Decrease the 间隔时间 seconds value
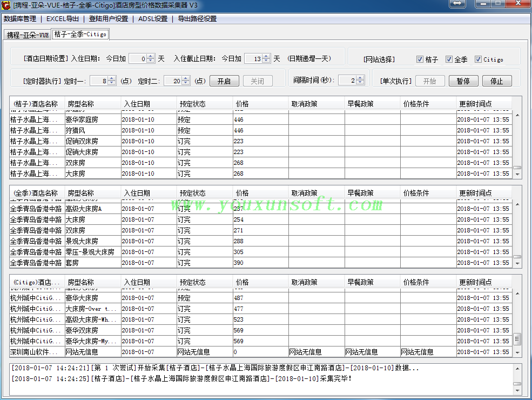This screenshot has height=400, width=532. pos(360,83)
